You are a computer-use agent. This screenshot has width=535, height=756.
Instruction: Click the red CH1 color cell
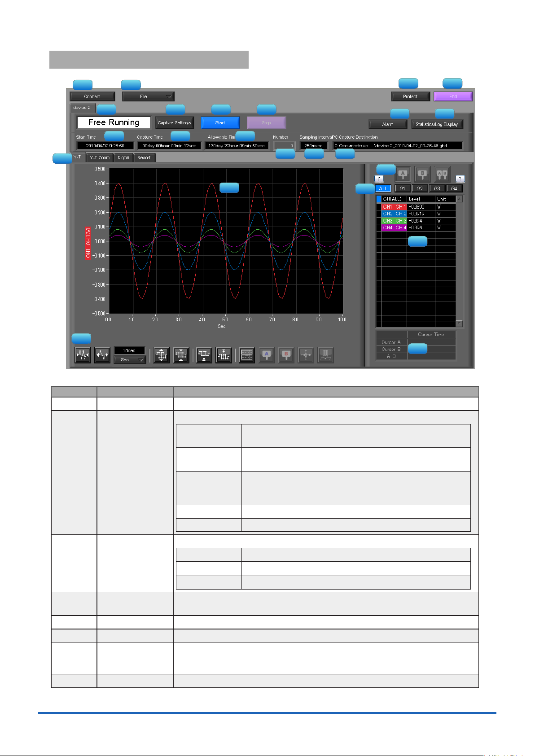(x=394, y=207)
